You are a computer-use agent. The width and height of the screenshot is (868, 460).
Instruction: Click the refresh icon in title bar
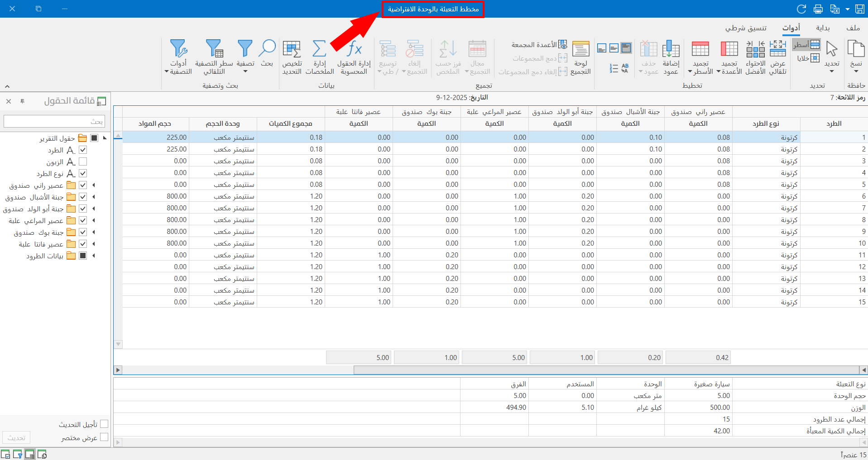[801, 9]
